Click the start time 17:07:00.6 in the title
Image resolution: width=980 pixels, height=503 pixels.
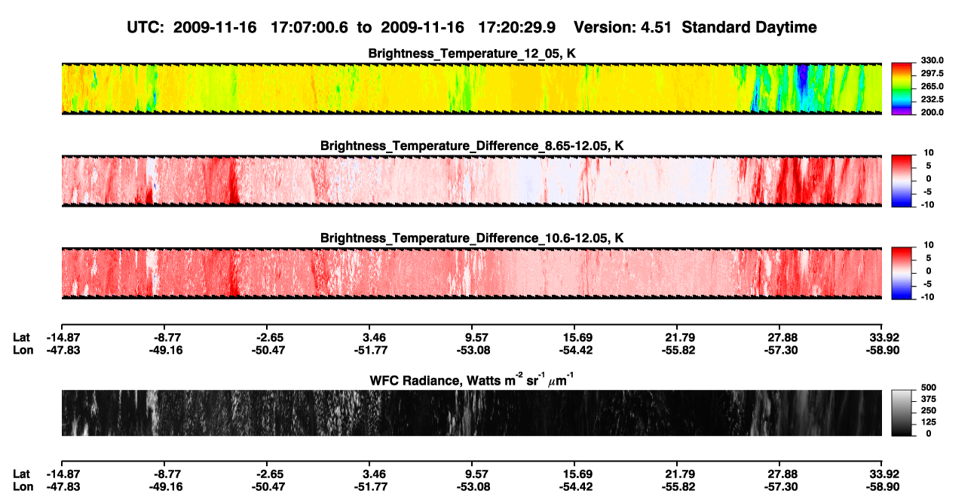click(308, 28)
